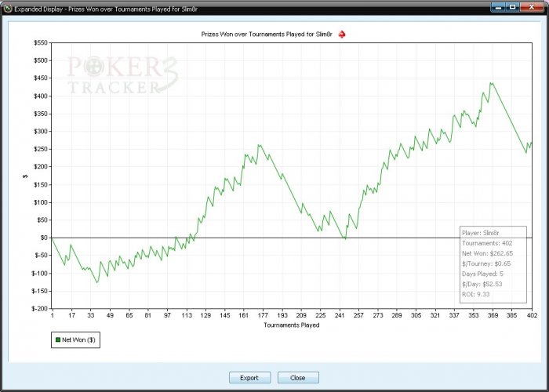The width and height of the screenshot is (549, 392).
Task: Click the green Net Won legend swatch
Action: coord(58,339)
